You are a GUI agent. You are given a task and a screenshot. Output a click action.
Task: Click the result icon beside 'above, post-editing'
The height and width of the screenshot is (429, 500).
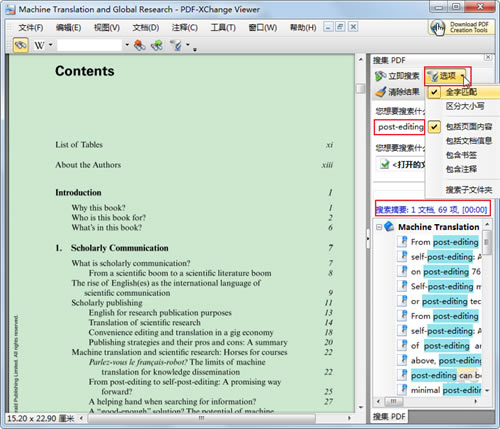[x=403, y=360]
